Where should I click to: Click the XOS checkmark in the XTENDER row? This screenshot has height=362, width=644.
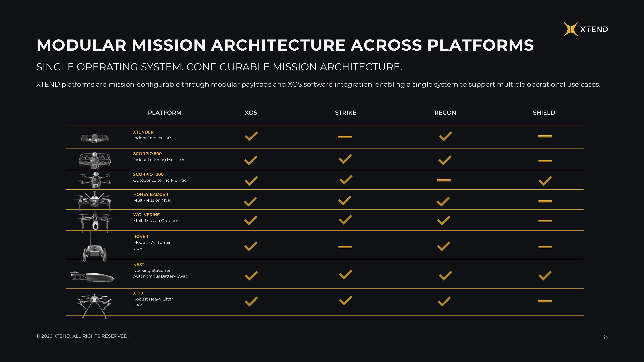point(251,136)
